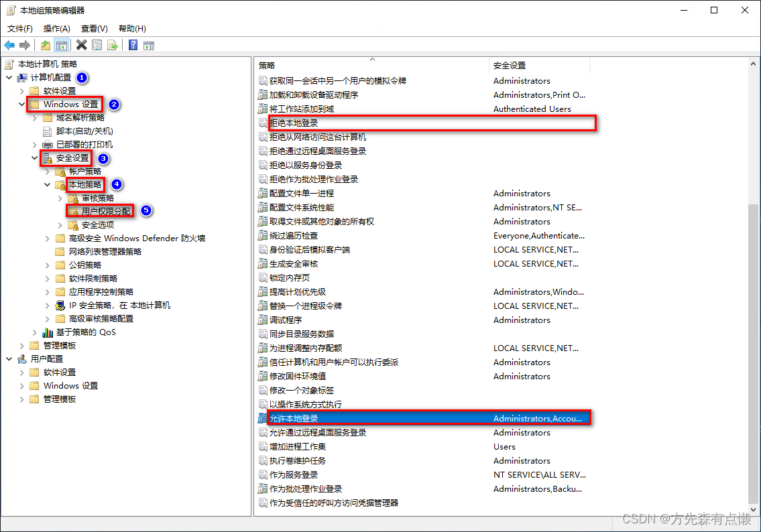Expand the 帐户策略 node
This screenshot has height=532, width=761.
pos(47,171)
